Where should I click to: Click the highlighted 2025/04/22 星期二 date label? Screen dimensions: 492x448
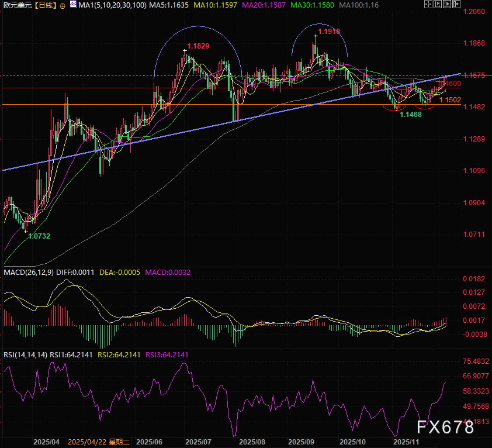(x=99, y=442)
